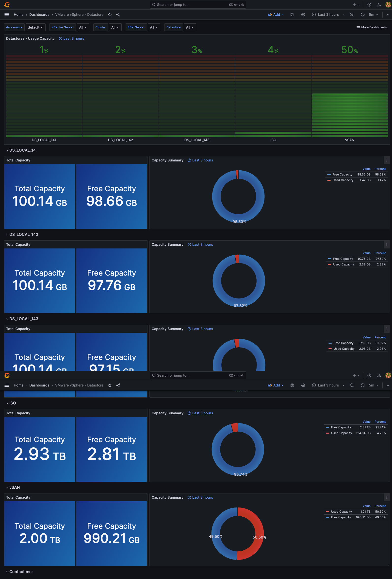The width and height of the screenshot is (392, 579).
Task: Share the dashboard from the topmost breadcrumb bar
Action: (x=118, y=15)
